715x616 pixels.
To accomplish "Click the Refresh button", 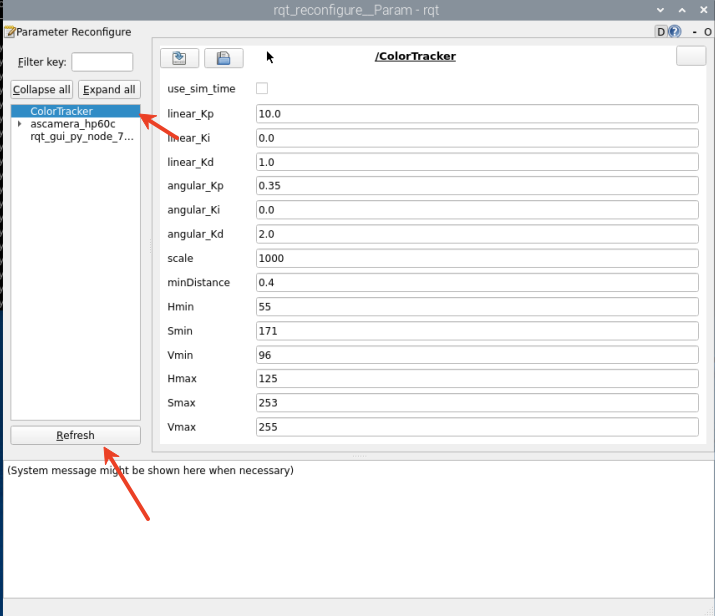I will (75, 435).
